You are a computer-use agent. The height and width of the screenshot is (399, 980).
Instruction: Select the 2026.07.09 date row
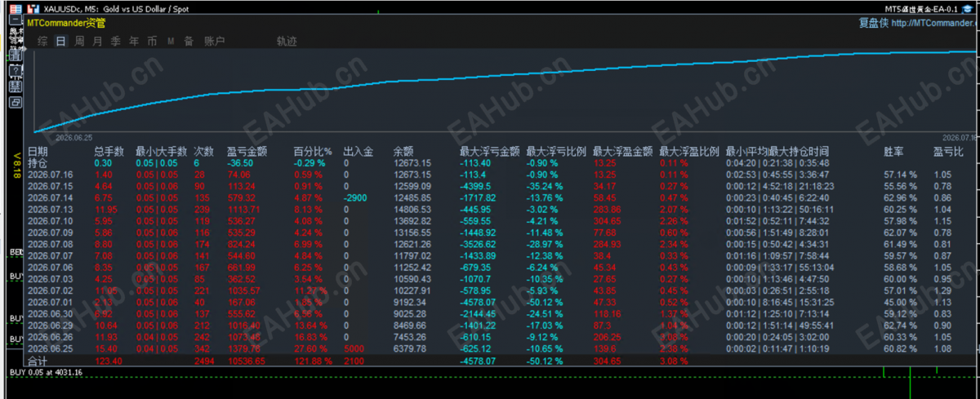pos(50,232)
